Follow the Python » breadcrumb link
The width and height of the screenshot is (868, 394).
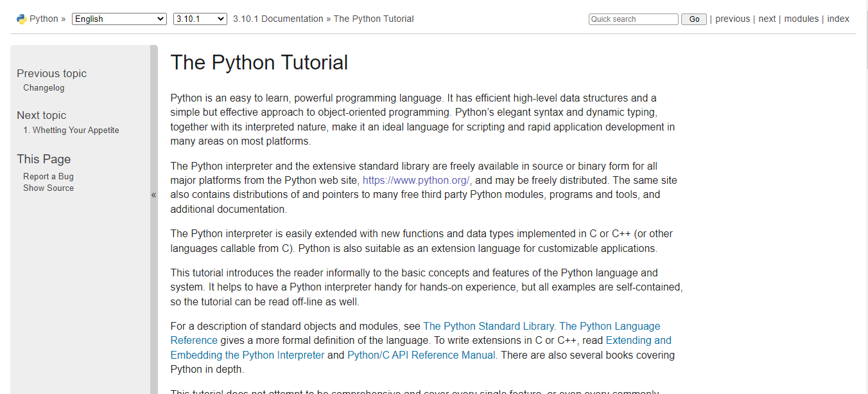[x=42, y=19]
